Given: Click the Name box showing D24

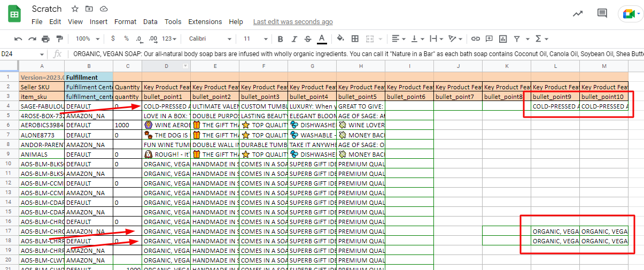Looking at the screenshot, I should 23,54.
